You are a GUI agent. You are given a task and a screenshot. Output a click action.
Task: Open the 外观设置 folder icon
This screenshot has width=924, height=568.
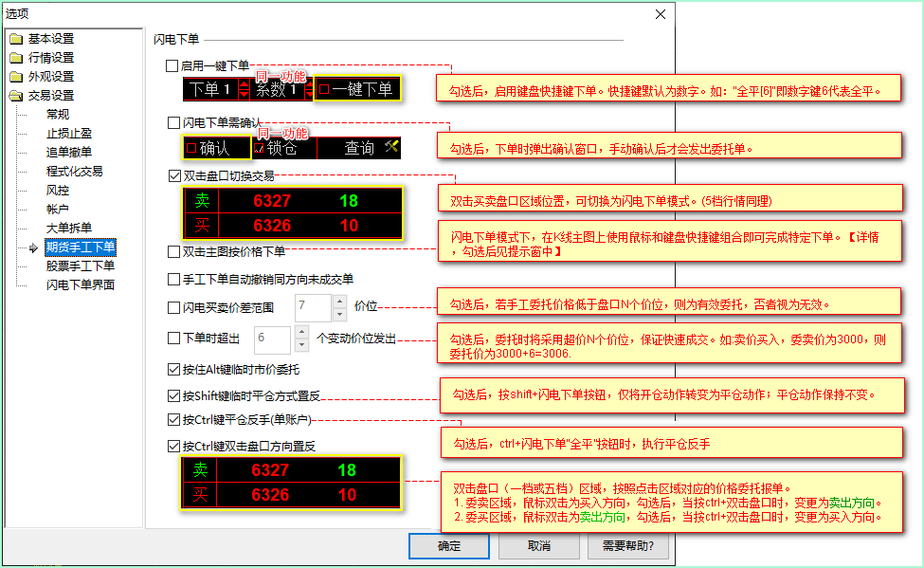[16, 77]
